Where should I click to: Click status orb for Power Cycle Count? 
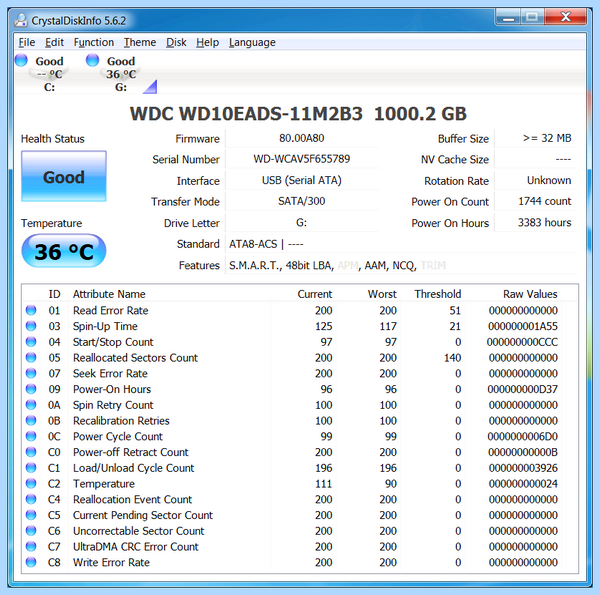(31, 436)
